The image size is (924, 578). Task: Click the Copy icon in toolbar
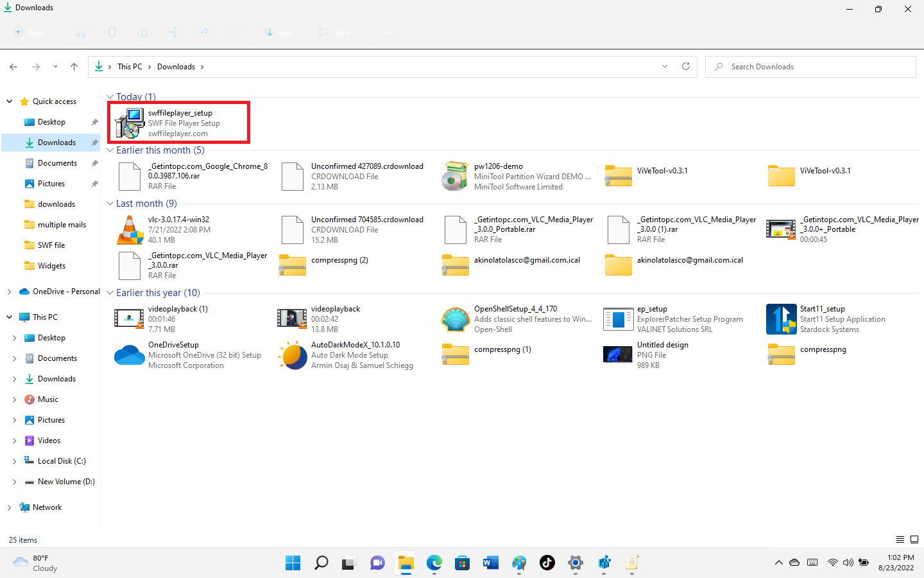112,32
